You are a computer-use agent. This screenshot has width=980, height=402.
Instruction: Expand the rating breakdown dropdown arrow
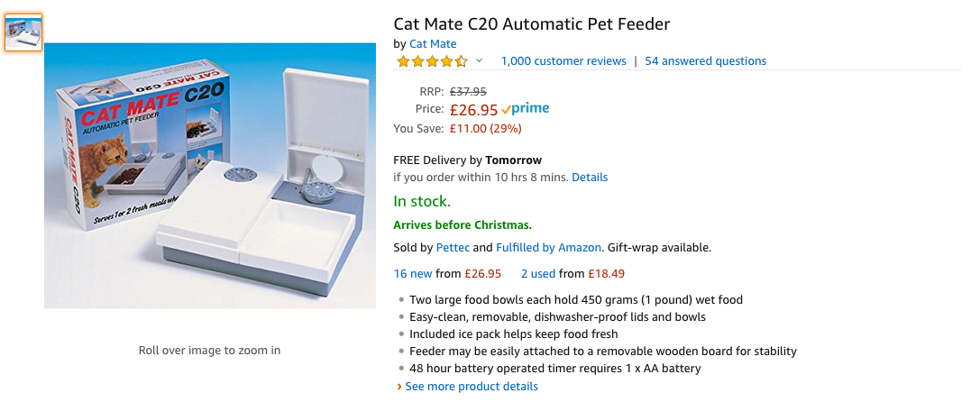480,60
